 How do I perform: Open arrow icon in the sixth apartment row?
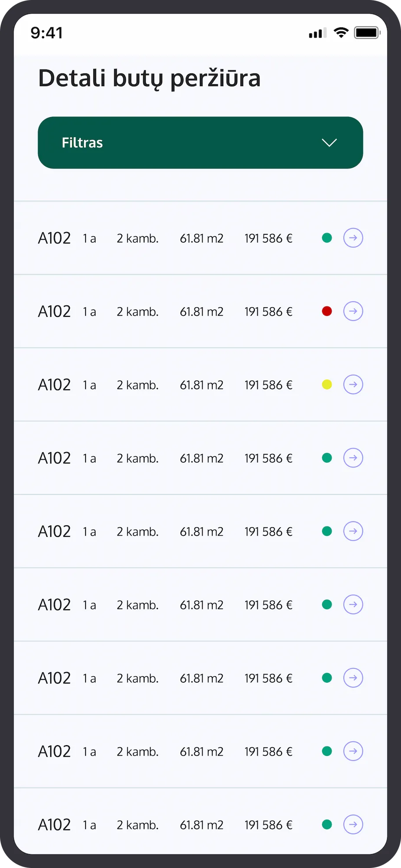(353, 605)
